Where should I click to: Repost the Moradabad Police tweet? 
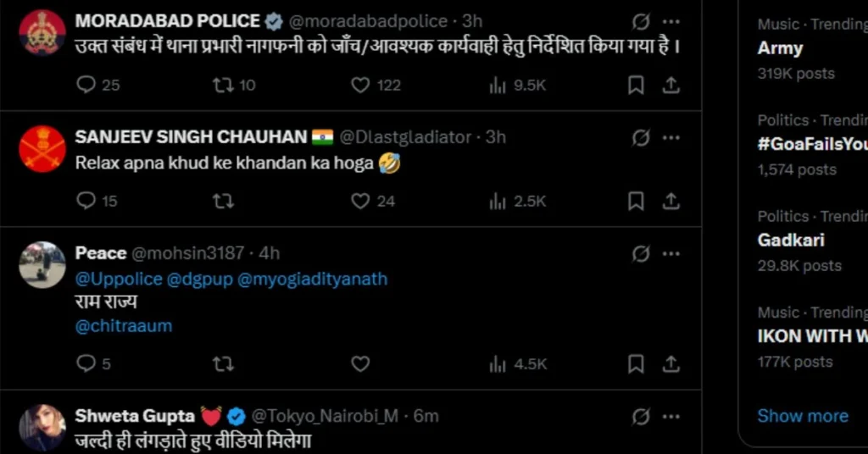click(223, 85)
